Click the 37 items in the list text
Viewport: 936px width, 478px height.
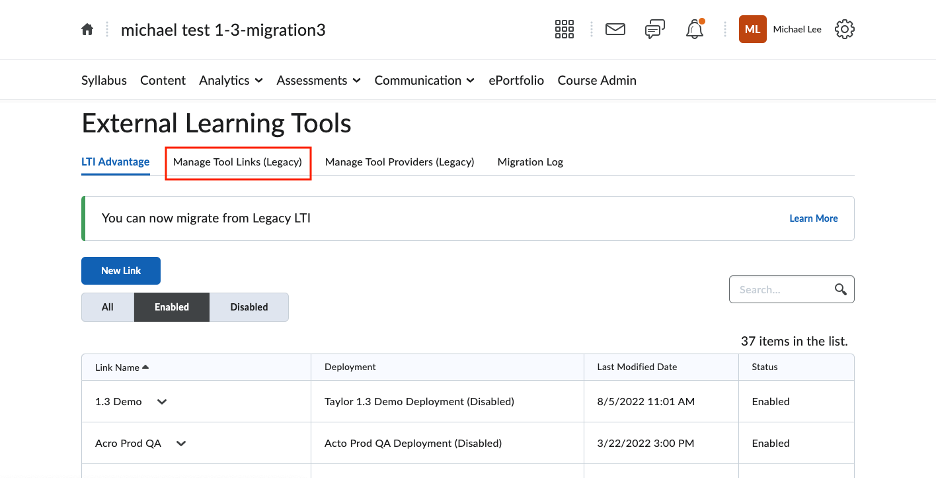pos(794,341)
